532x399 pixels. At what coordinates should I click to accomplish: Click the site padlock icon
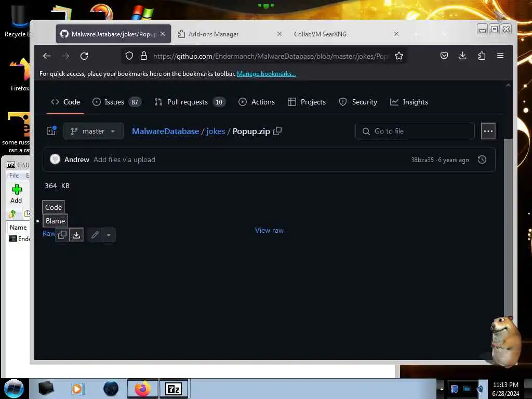coord(144,56)
